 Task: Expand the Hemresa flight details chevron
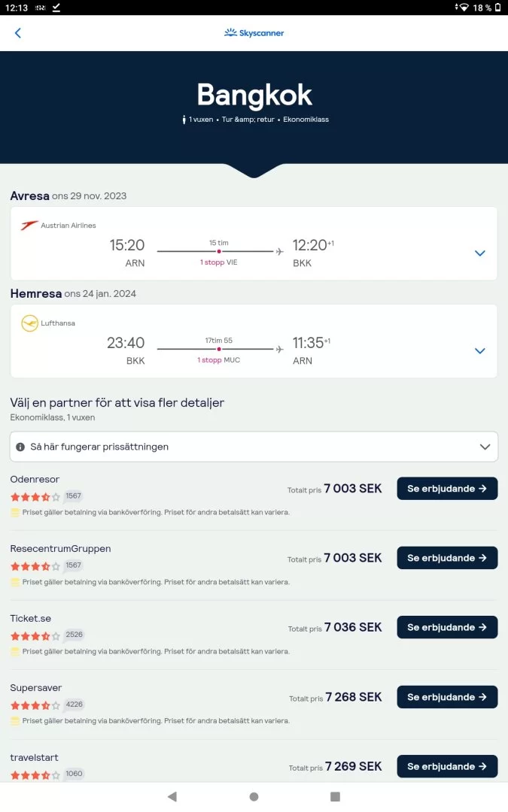[480, 351]
